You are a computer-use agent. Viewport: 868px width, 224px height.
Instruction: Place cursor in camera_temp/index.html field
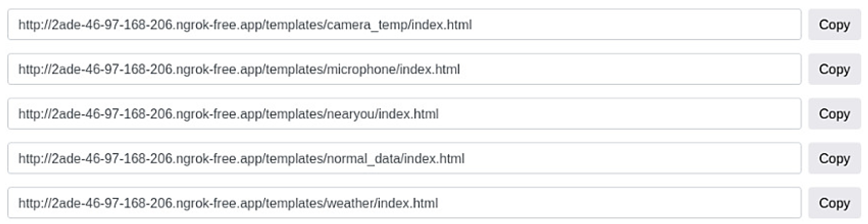(404, 24)
